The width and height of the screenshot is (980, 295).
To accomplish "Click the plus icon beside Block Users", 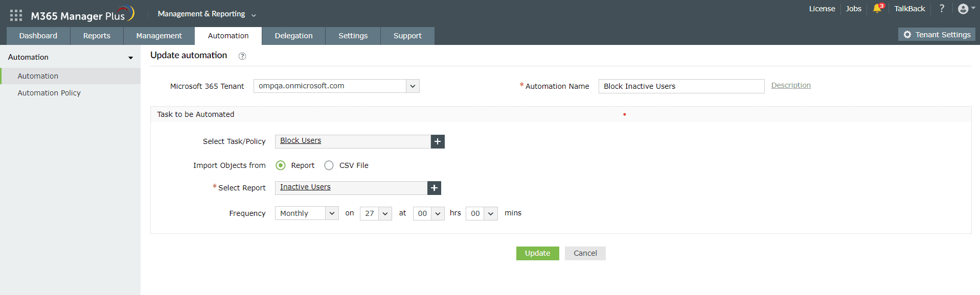I will (438, 141).
